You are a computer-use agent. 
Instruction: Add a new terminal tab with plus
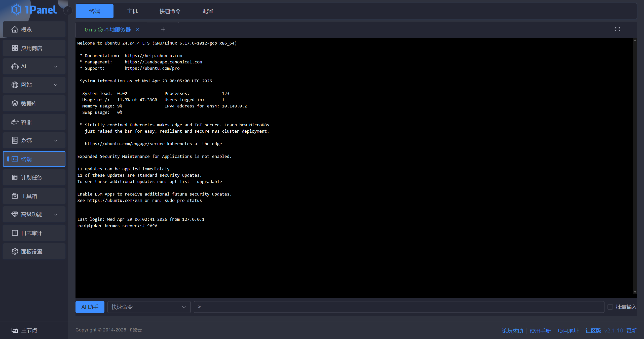coord(163,29)
